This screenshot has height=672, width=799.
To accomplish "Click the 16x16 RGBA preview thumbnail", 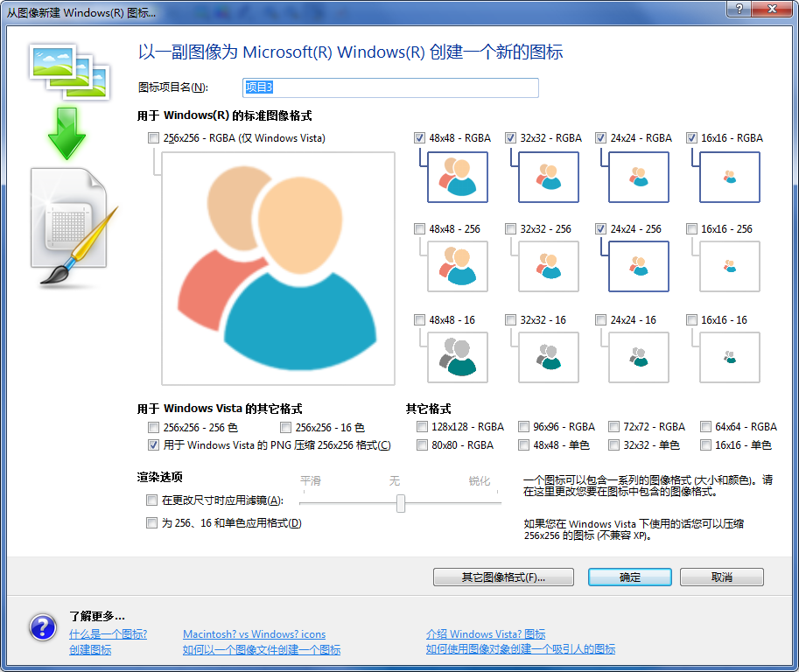I will pos(730,177).
